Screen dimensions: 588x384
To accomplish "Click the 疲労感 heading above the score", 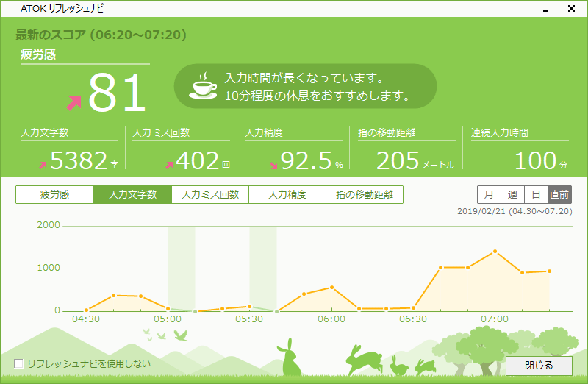I will pyautogui.click(x=38, y=54).
